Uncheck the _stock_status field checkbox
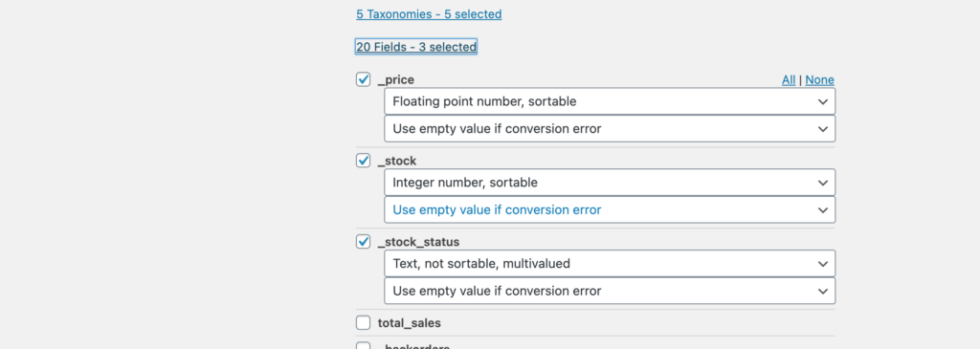Screen dimensions: 980x349 coord(363,242)
